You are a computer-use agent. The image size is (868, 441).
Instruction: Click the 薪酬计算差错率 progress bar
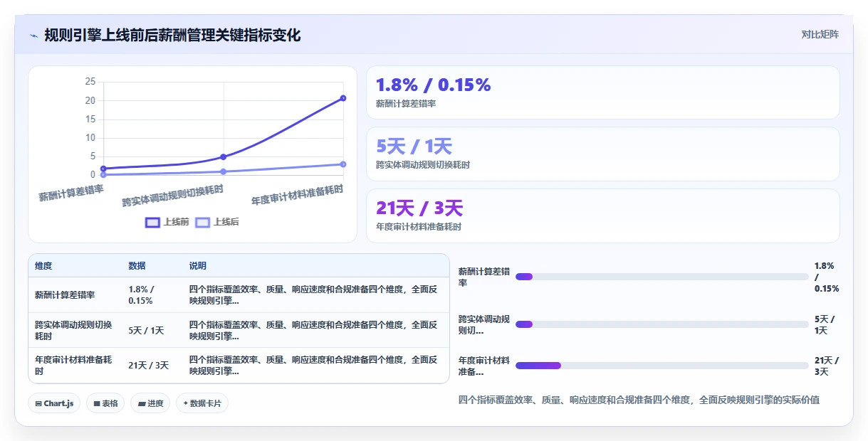pos(662,277)
